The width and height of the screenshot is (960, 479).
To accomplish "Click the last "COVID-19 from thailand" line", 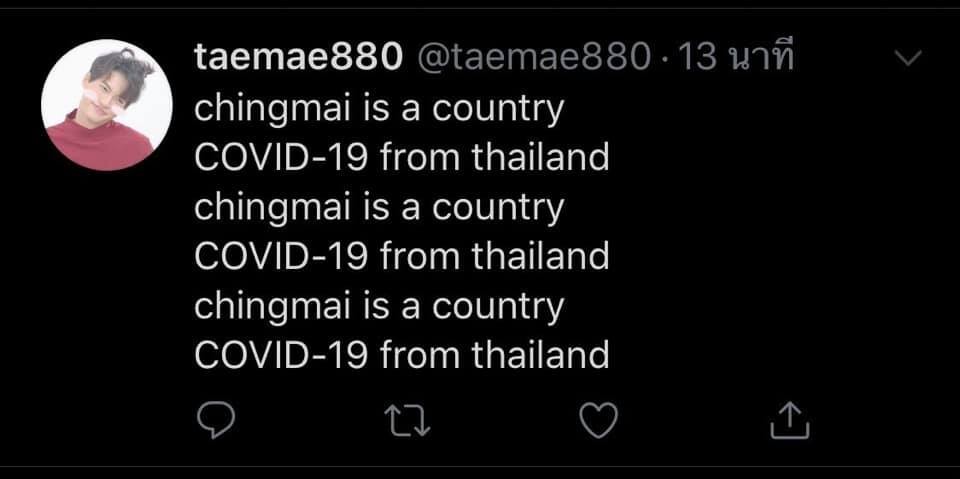I will [401, 354].
